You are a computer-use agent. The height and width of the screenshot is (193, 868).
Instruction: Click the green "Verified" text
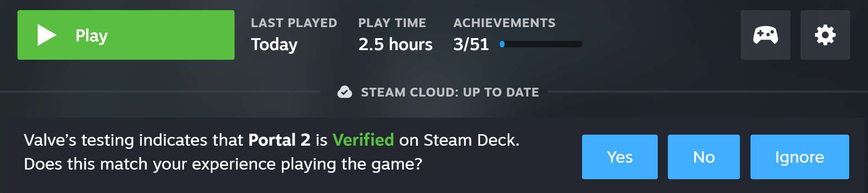pos(363,140)
